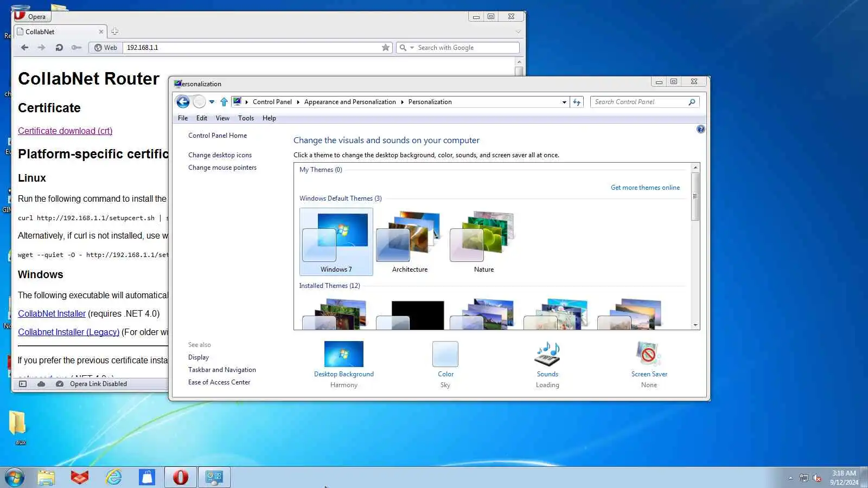This screenshot has height=488, width=868.
Task: Go to Control Panel Home
Action: pos(218,136)
